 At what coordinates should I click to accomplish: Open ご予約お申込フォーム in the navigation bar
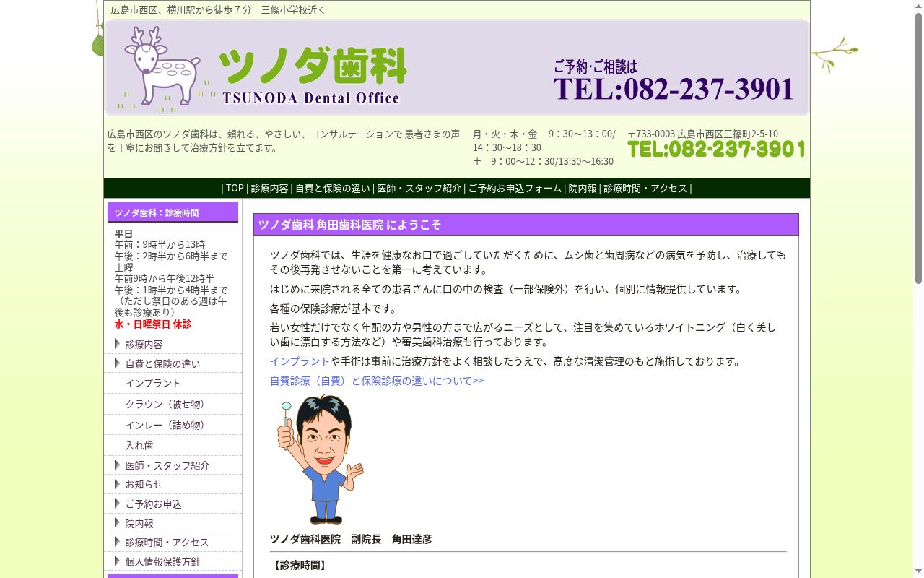(515, 188)
